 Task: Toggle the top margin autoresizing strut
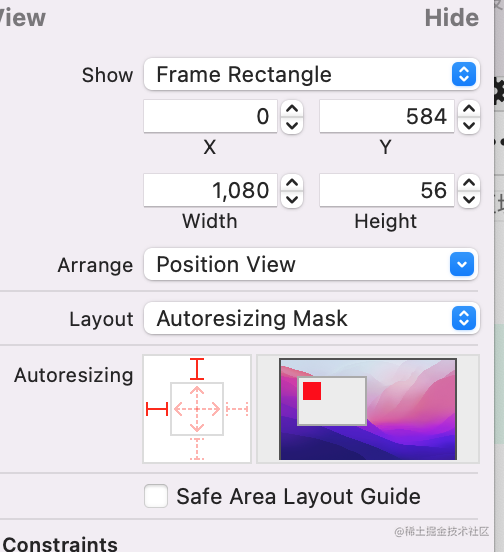pyautogui.click(x=197, y=369)
